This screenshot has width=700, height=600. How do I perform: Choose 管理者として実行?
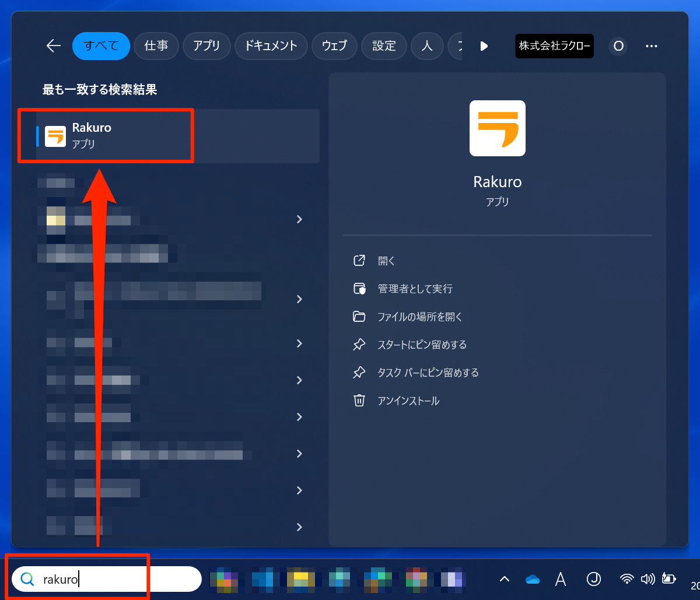[x=415, y=289]
